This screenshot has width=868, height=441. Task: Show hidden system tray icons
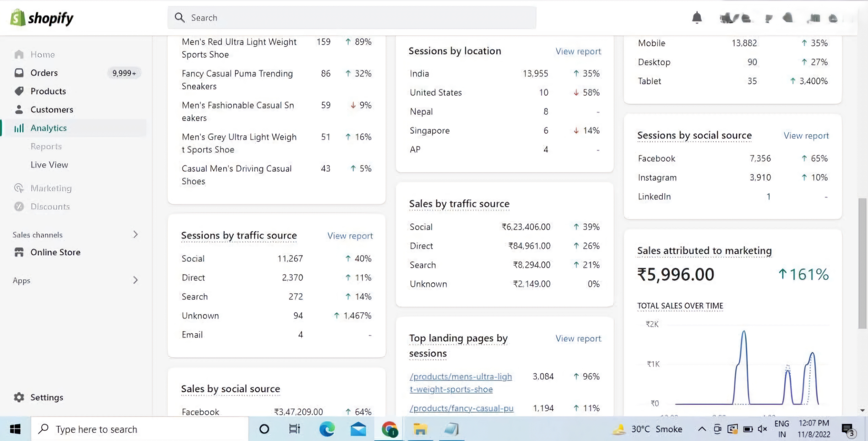pyautogui.click(x=702, y=429)
